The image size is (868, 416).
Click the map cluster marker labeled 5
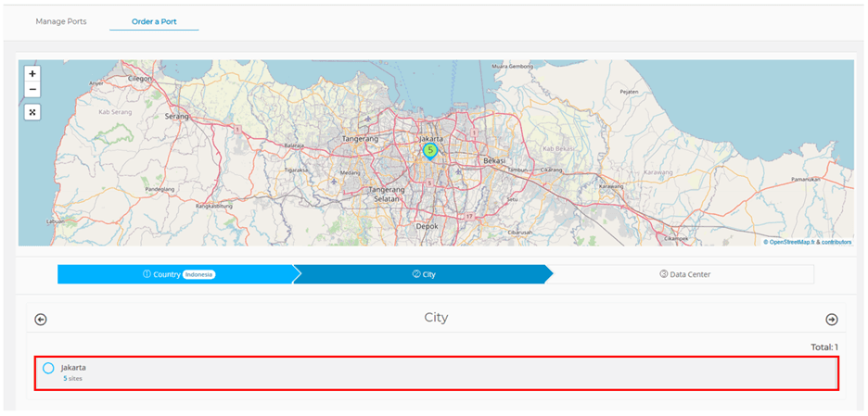[429, 151]
